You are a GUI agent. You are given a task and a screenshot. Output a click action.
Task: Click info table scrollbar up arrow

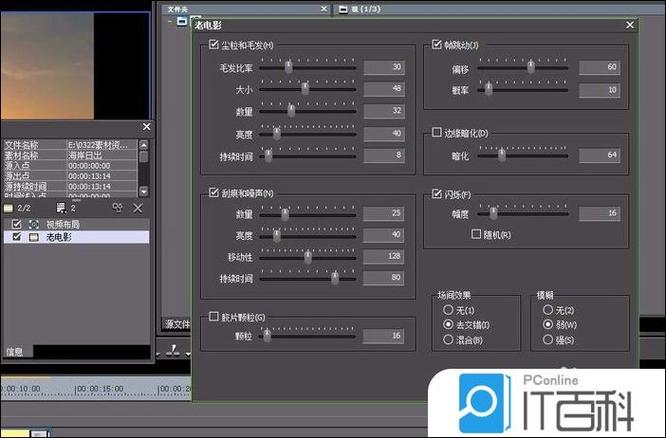tap(144, 145)
